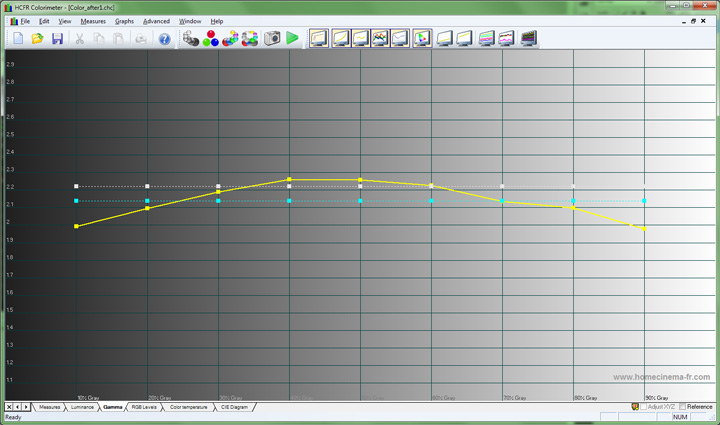Measure primaries with red green blue spheres icon
The image size is (720, 425).
211,39
